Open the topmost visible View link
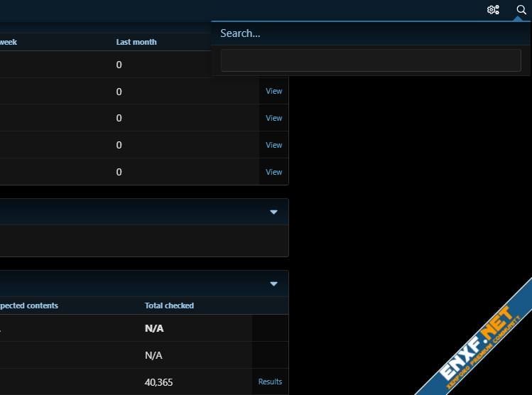The image size is (532, 395). [x=273, y=91]
